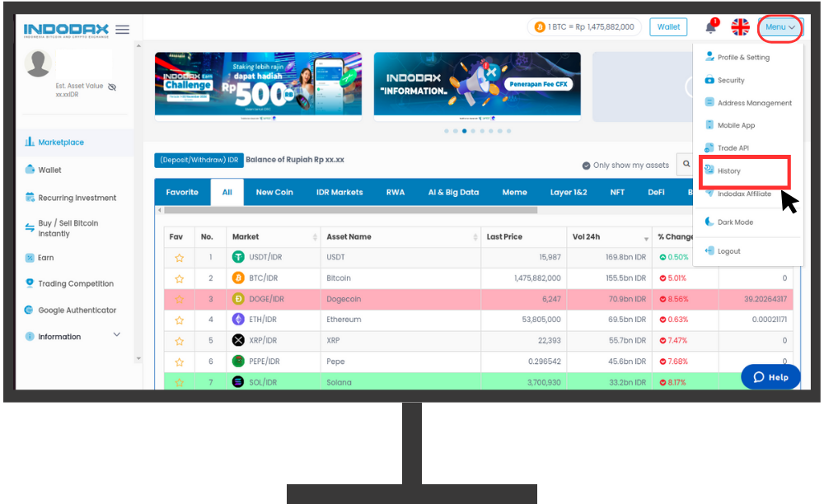Select the All markets tab
The height and width of the screenshot is (504, 824).
tap(227, 192)
